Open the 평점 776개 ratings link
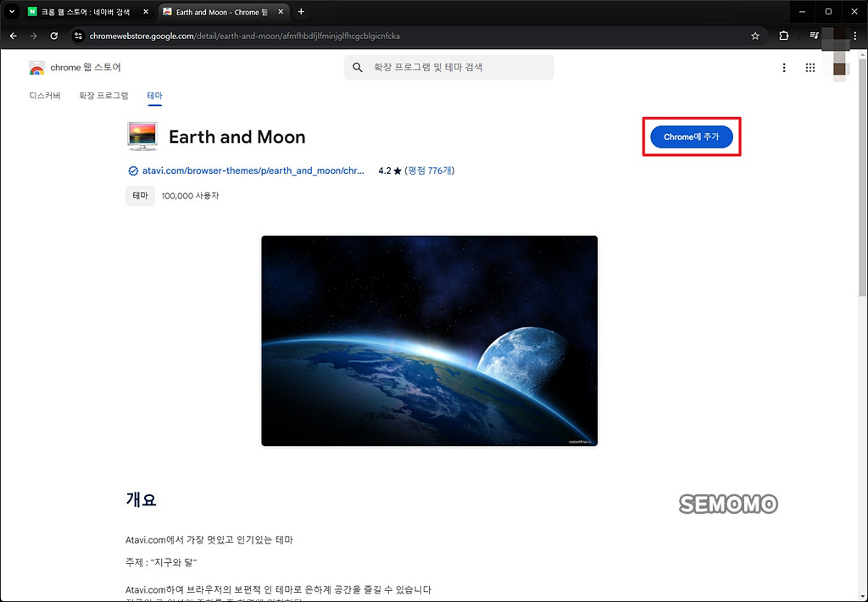The image size is (868, 602). pyautogui.click(x=430, y=170)
